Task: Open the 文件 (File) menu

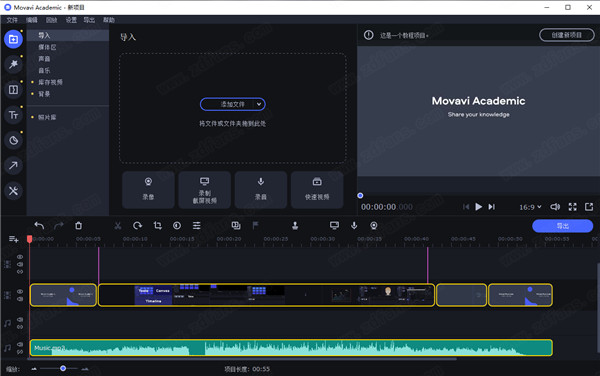Action: pyautogui.click(x=12, y=20)
